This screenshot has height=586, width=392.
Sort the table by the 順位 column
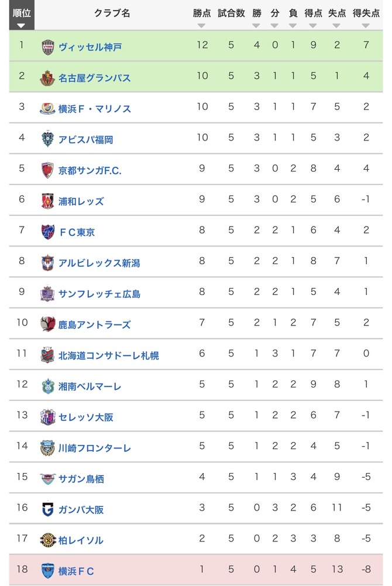(x=22, y=15)
